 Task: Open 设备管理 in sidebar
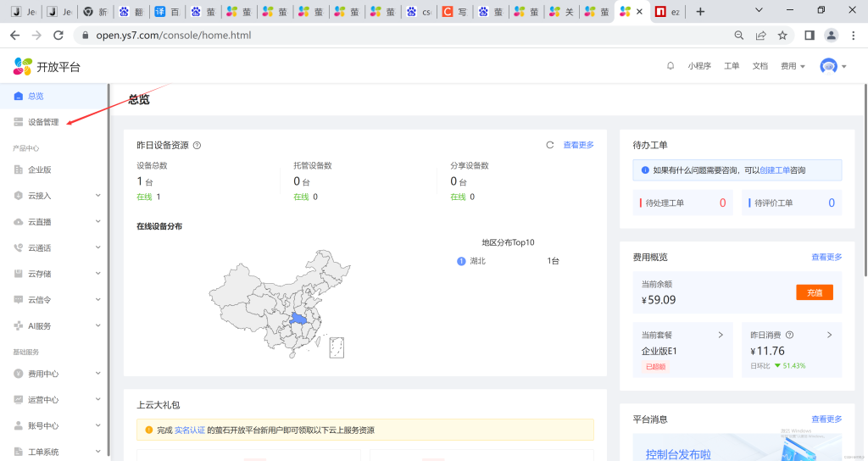[53, 122]
